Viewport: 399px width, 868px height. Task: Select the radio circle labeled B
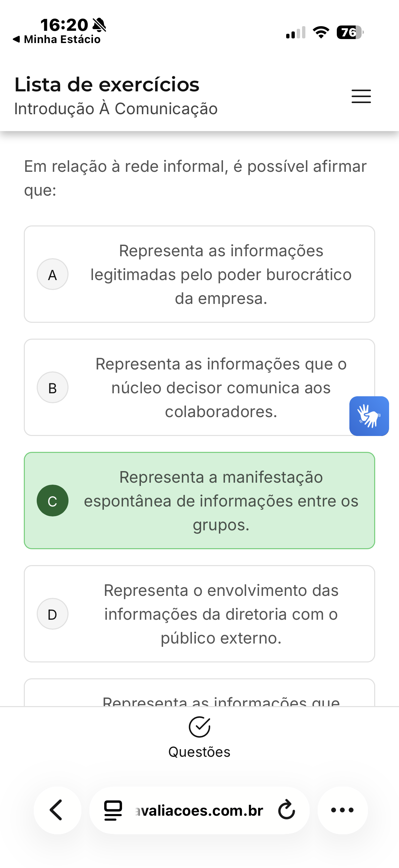click(53, 388)
